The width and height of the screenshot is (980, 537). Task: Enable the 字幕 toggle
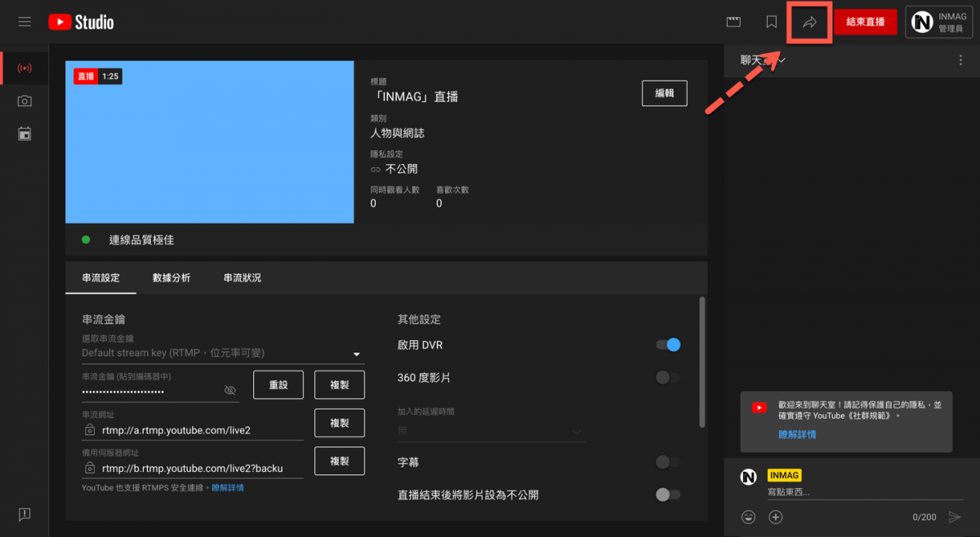[668, 463]
